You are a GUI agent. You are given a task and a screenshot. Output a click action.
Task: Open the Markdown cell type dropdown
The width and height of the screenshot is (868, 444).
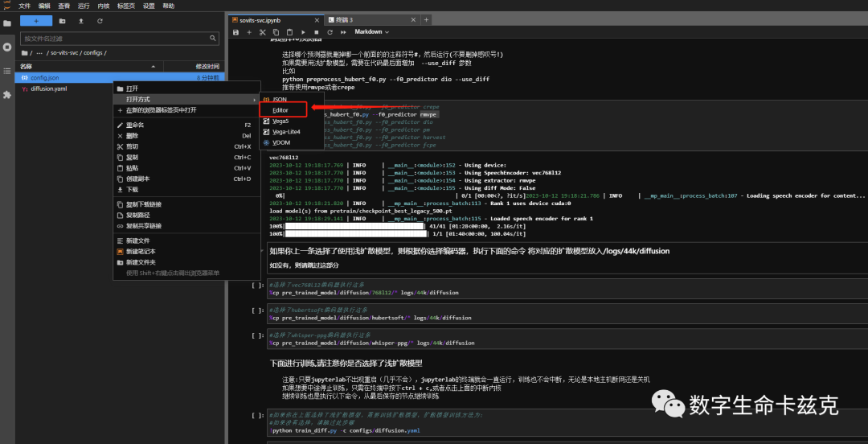371,32
